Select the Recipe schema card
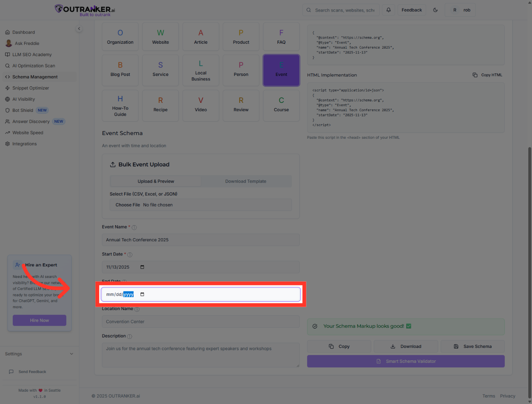The width and height of the screenshot is (532, 404). [160, 105]
